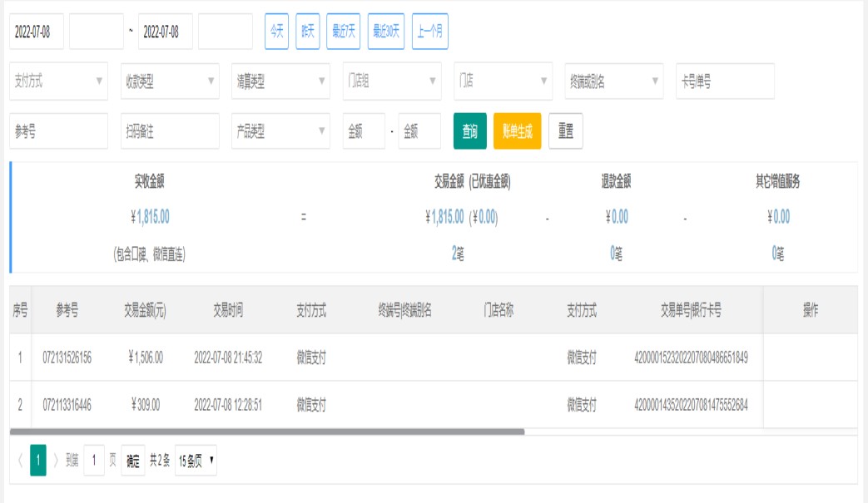Screen dimensions: 868x503
Task: Expand the 门店组 selector
Action: pos(392,81)
